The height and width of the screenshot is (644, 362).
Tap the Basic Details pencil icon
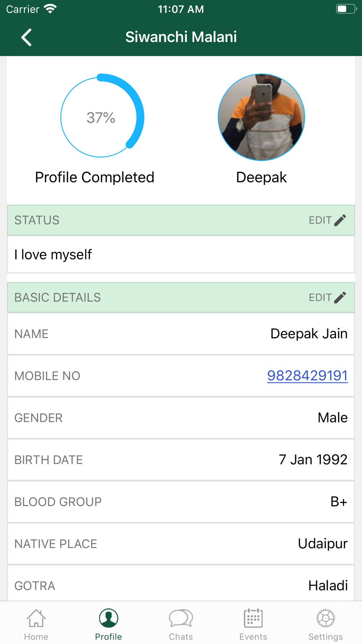(x=340, y=297)
